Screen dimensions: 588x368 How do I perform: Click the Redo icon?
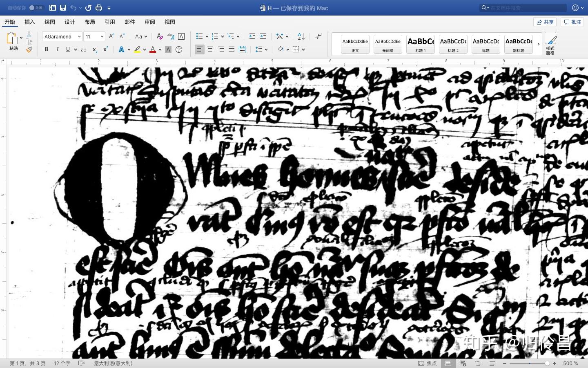point(88,8)
